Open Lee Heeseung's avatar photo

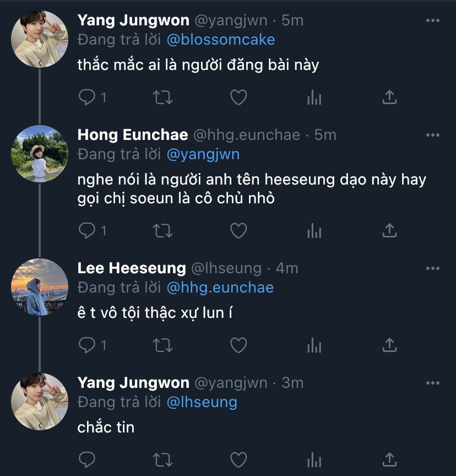(40, 286)
